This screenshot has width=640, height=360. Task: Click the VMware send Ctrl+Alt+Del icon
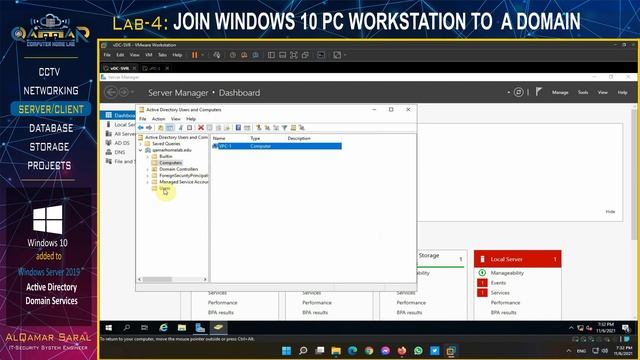pos(217,55)
